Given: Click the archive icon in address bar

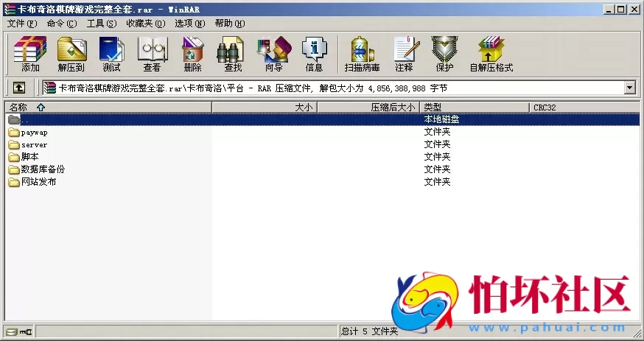Looking at the screenshot, I should coord(50,88).
